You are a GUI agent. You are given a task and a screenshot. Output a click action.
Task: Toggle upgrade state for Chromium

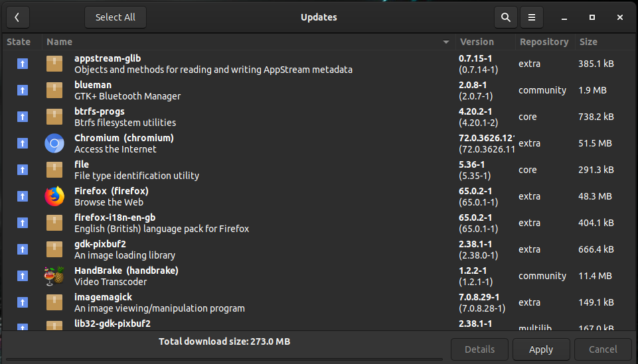23,143
